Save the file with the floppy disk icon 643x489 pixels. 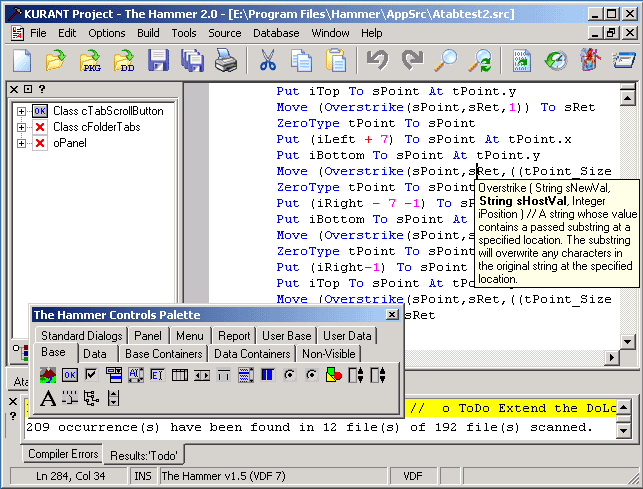[x=158, y=60]
